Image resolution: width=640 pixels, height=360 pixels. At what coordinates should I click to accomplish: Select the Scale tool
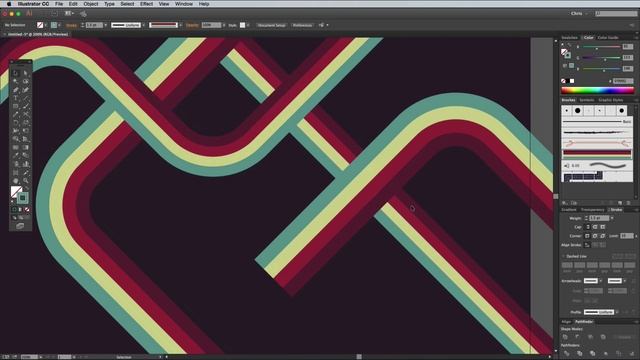click(25, 122)
